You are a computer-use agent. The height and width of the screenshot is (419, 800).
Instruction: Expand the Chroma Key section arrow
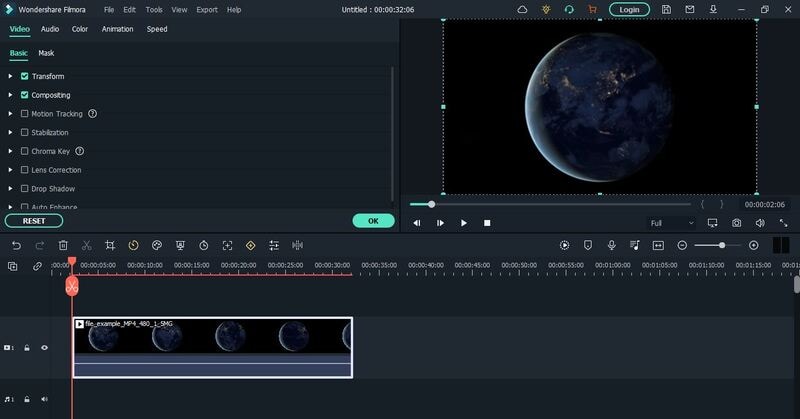click(x=10, y=151)
